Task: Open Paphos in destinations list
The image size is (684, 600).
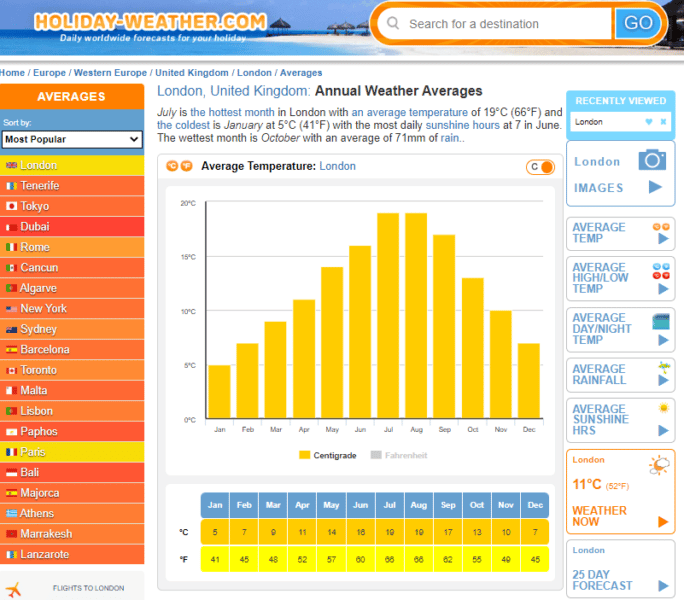Action: (x=72, y=432)
